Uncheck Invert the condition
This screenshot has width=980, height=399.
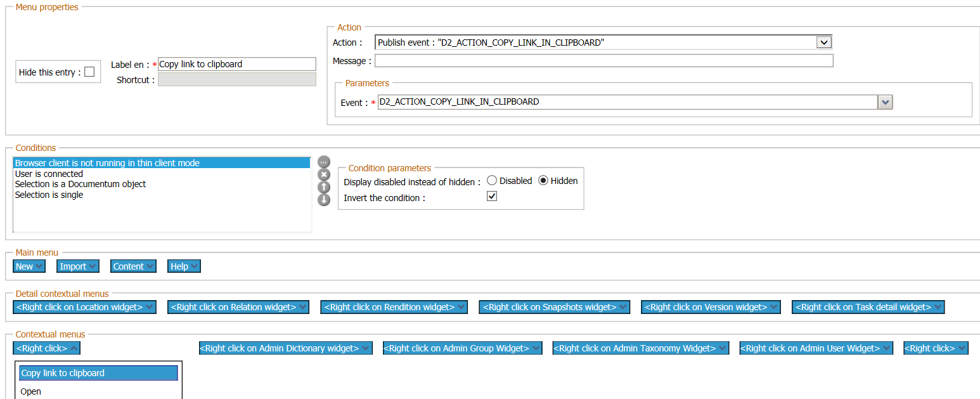click(492, 196)
